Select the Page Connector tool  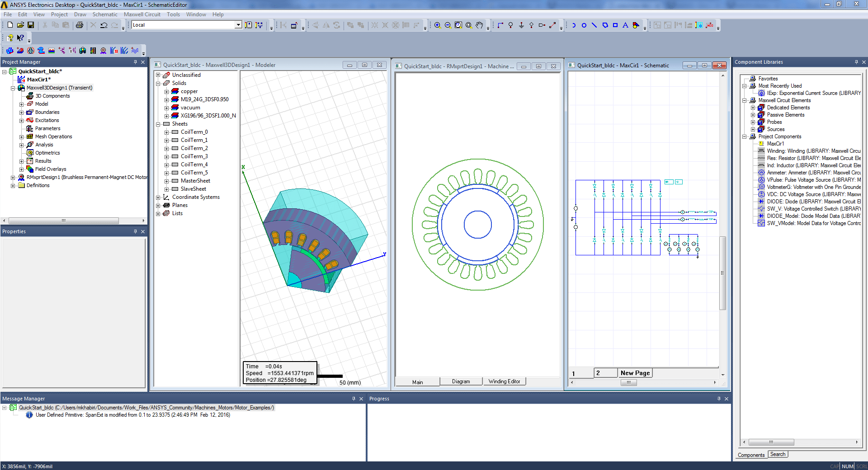(542, 25)
